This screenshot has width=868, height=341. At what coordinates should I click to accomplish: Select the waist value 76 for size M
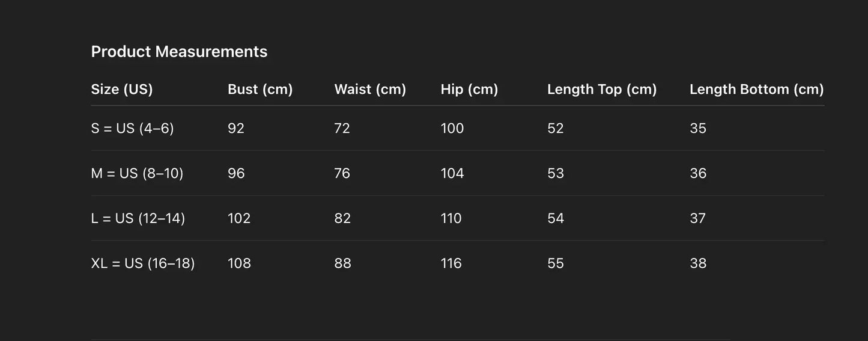coord(342,173)
